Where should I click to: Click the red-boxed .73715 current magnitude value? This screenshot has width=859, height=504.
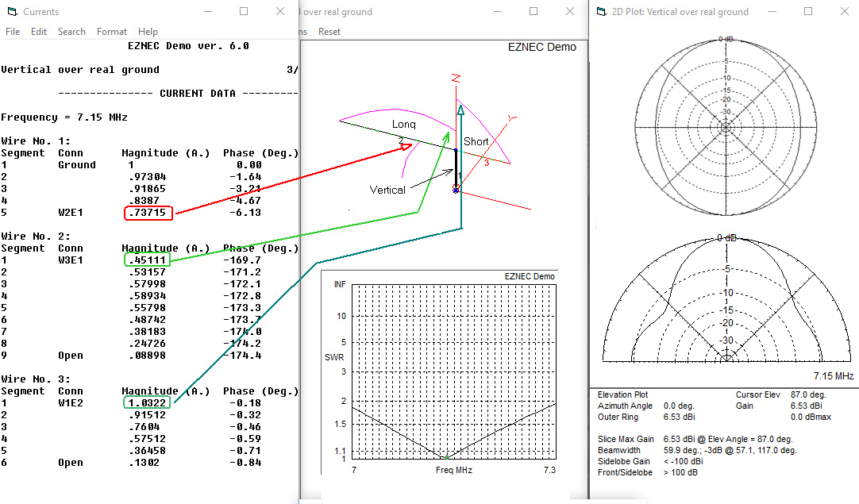click(x=148, y=213)
